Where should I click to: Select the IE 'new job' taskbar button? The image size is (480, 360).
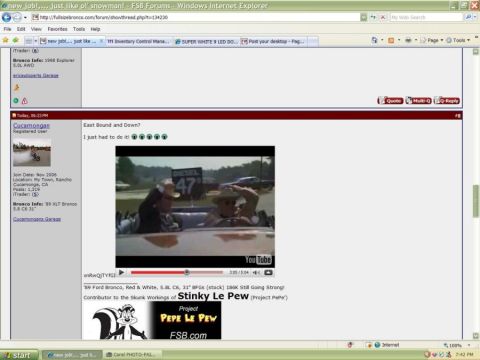click(x=72, y=355)
